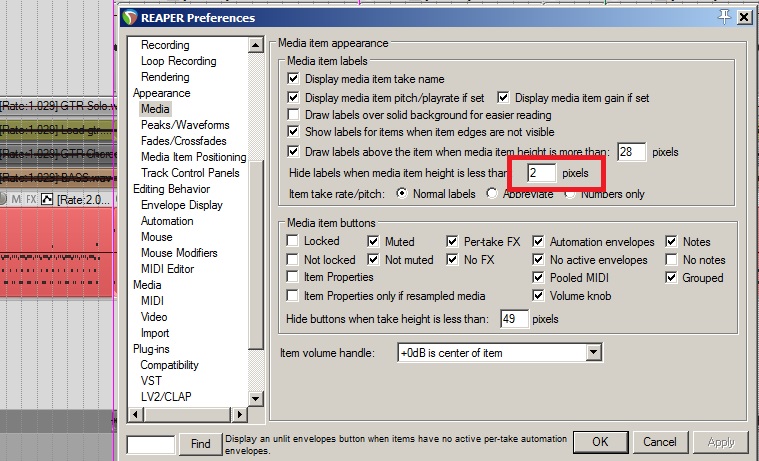This screenshot has height=461, width=759.
Task: Click the Cancel button
Action: [659, 442]
